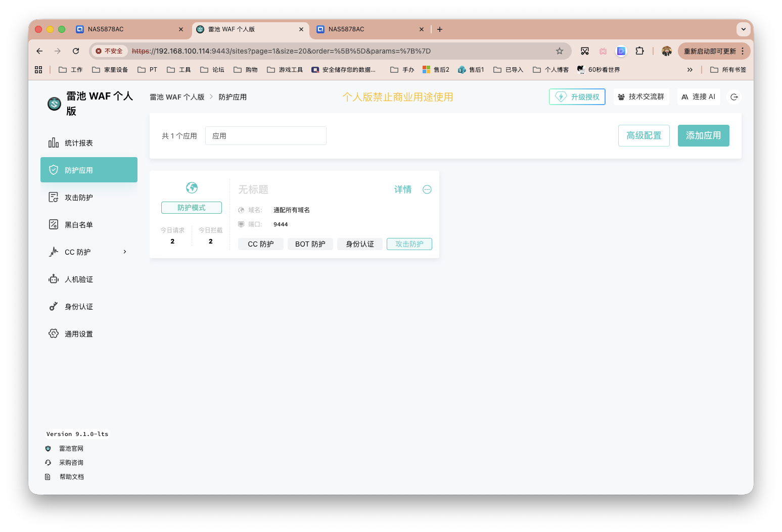Screen dimensions: 782x532
Task: Select 防护应用 in the sidebar menu
Action: [x=79, y=170]
